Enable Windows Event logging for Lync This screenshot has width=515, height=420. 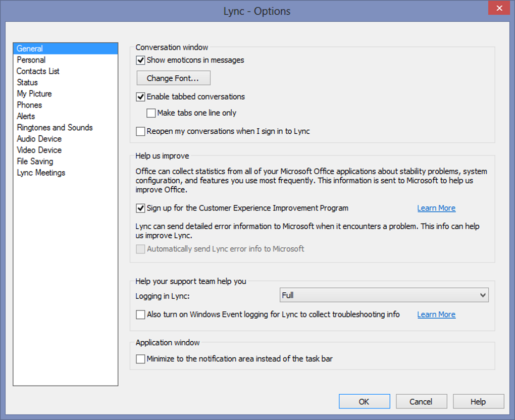141,314
